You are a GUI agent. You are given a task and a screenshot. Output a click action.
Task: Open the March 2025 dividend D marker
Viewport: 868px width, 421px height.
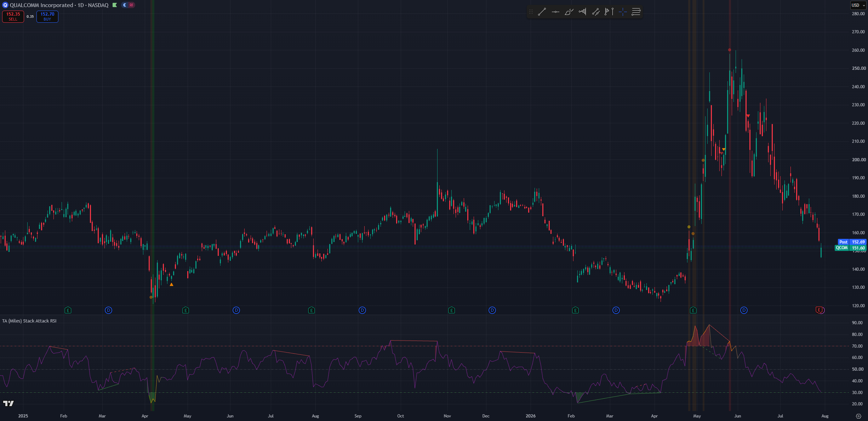coord(109,310)
